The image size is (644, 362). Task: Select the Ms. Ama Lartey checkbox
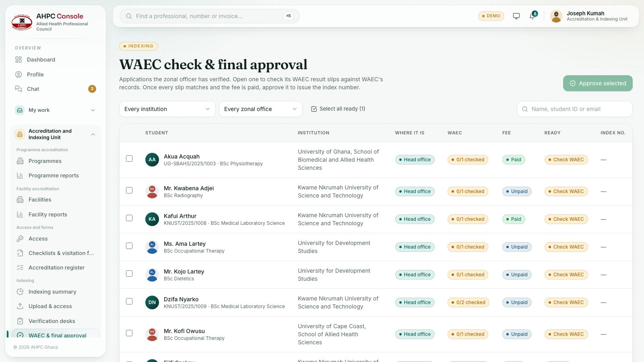[129, 246]
